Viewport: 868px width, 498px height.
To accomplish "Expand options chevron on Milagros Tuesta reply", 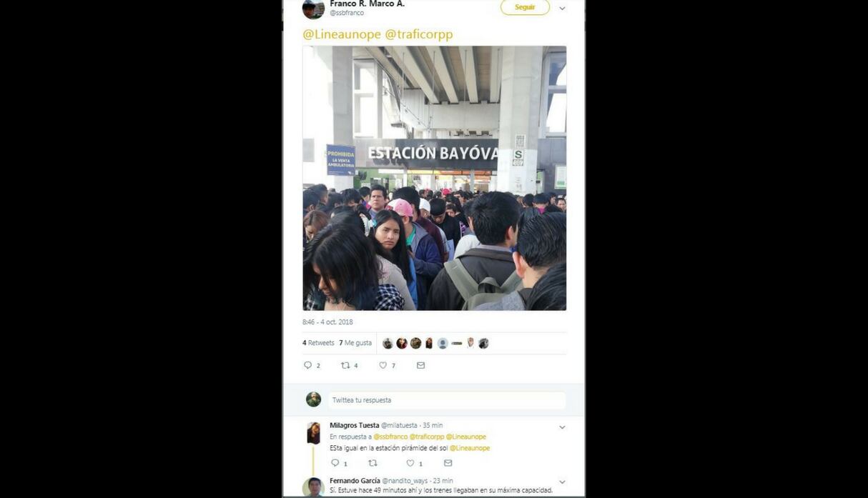I will [x=562, y=427].
